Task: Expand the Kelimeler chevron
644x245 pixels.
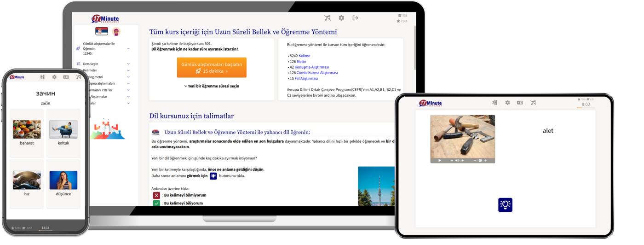Action: coord(128,70)
